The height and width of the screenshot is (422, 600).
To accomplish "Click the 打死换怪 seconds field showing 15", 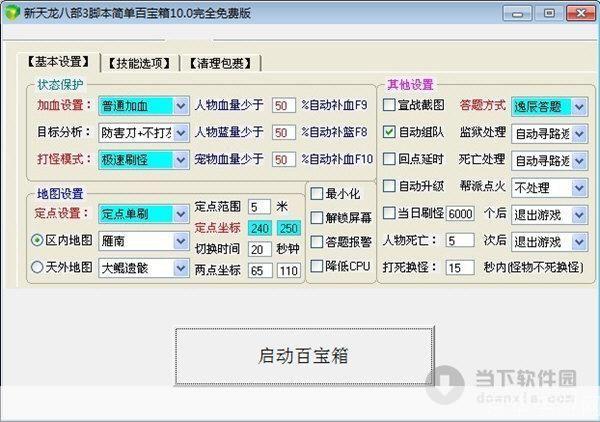I will 460,267.
